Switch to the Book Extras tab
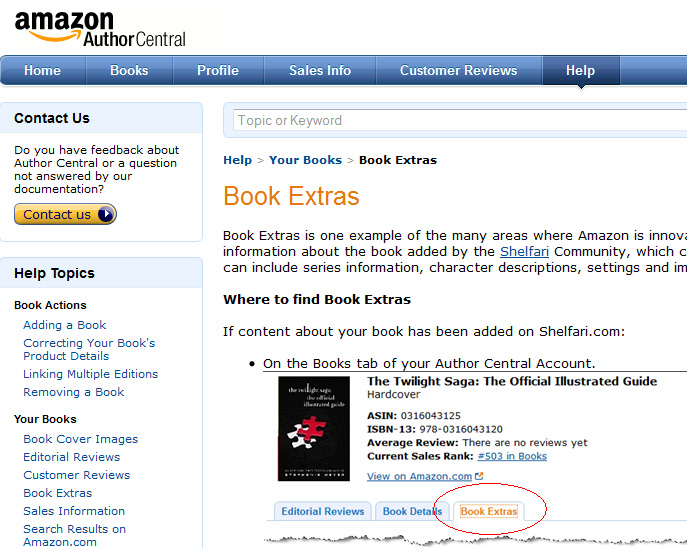The width and height of the screenshot is (687, 549). [x=489, y=511]
